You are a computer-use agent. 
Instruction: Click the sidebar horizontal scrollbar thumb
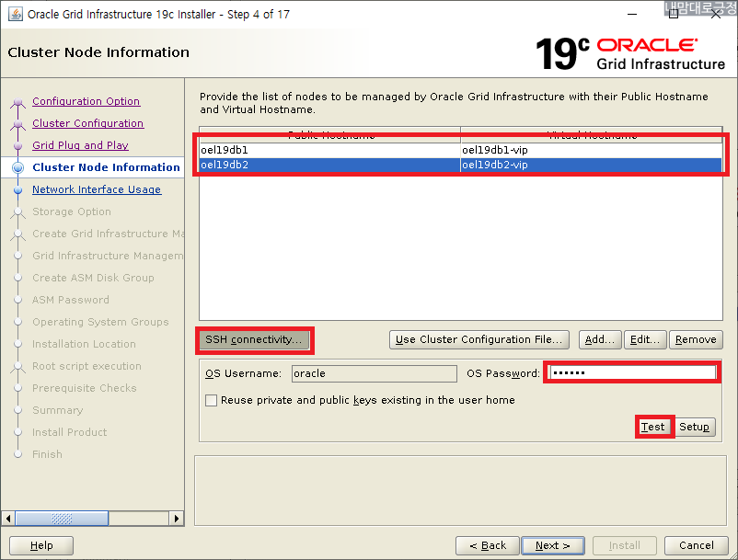(63, 519)
